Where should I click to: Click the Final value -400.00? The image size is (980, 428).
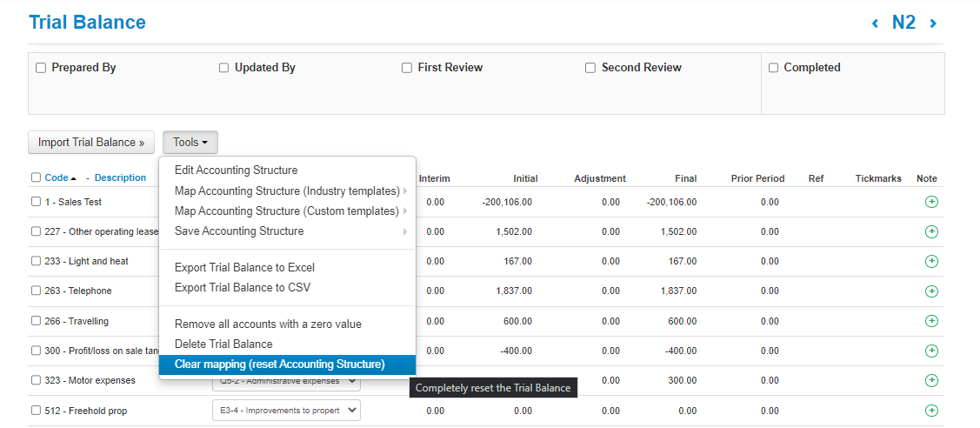(x=680, y=351)
